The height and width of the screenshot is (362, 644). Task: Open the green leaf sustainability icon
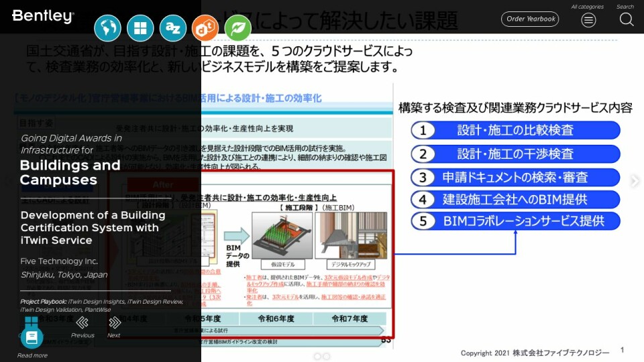[238, 28]
